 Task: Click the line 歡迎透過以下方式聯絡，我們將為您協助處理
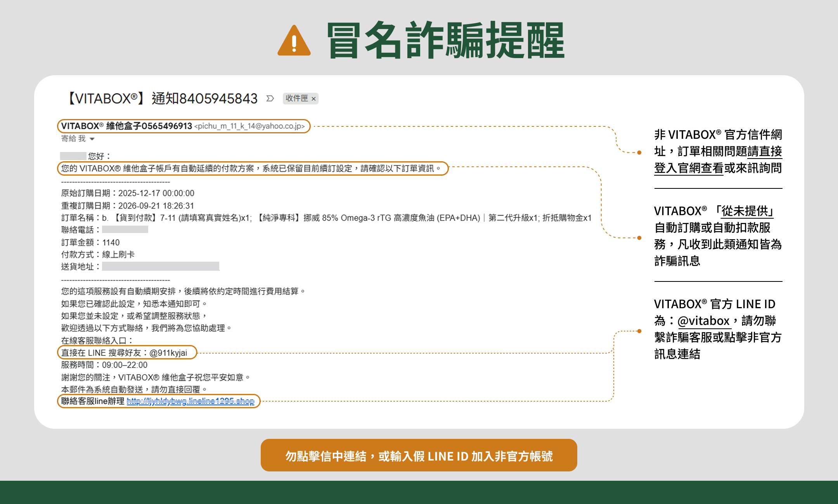[146, 328]
